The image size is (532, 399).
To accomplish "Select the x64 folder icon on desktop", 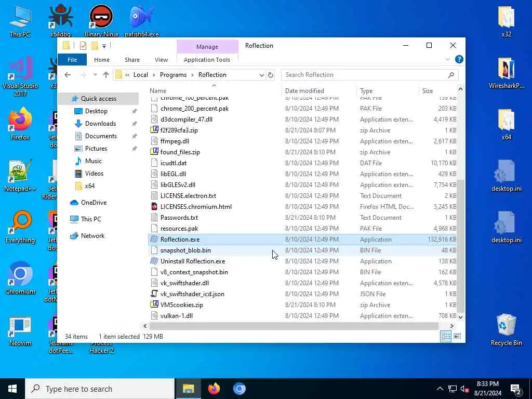I will coord(506,124).
